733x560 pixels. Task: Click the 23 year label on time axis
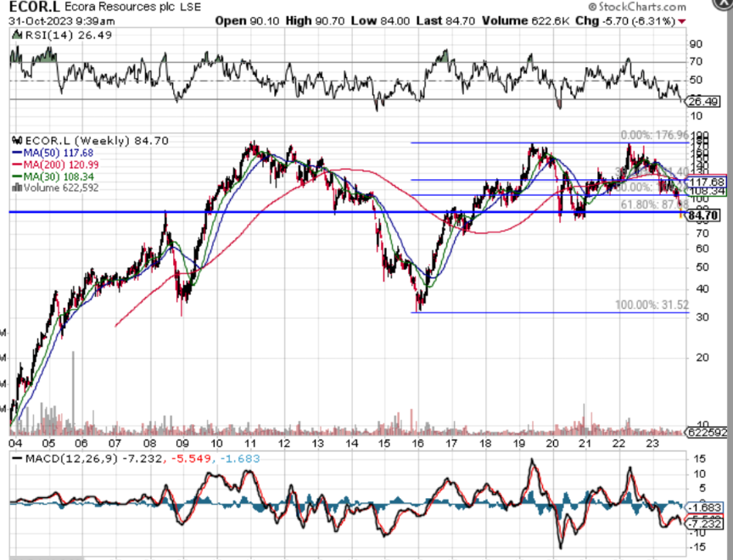tap(652, 444)
